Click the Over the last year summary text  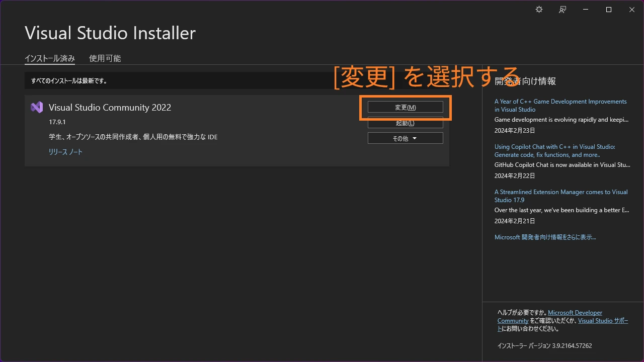[562, 210]
